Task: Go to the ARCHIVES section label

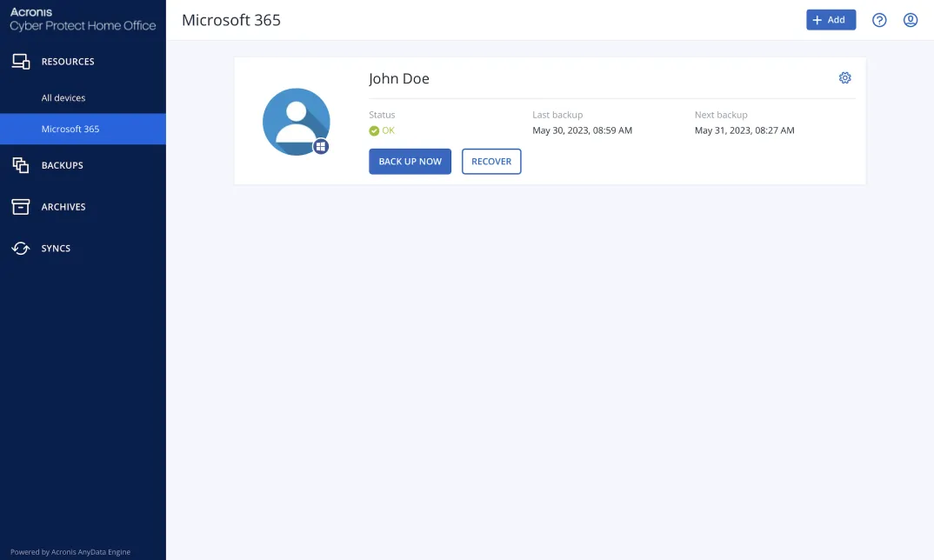Action: coord(63,207)
